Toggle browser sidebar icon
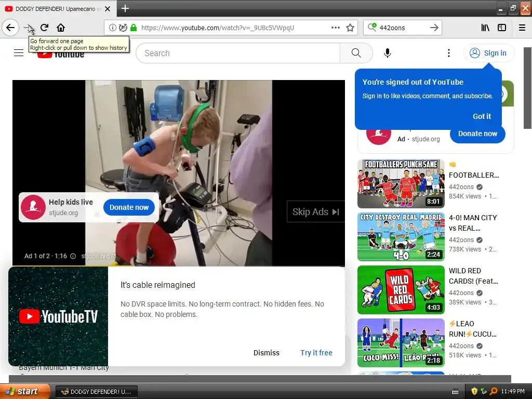 tap(502, 28)
